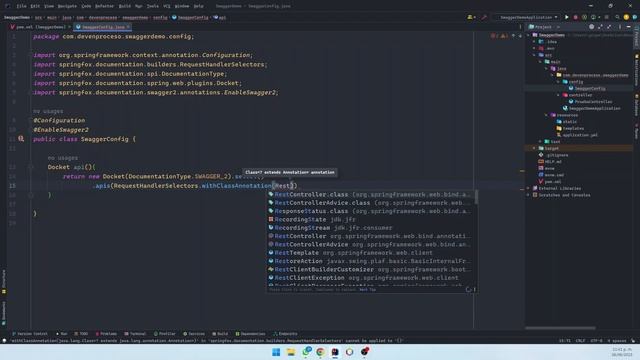Open the Version Control tool window

(x=29, y=333)
